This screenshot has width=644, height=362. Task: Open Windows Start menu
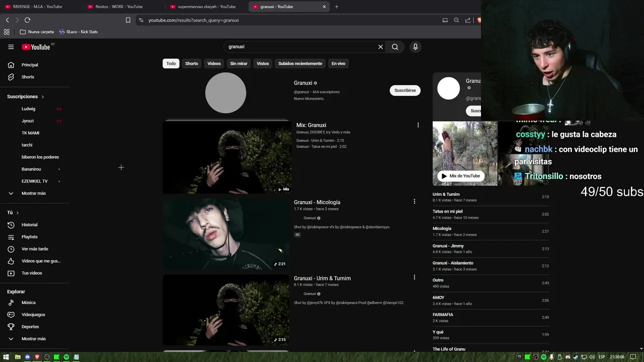click(x=7, y=357)
